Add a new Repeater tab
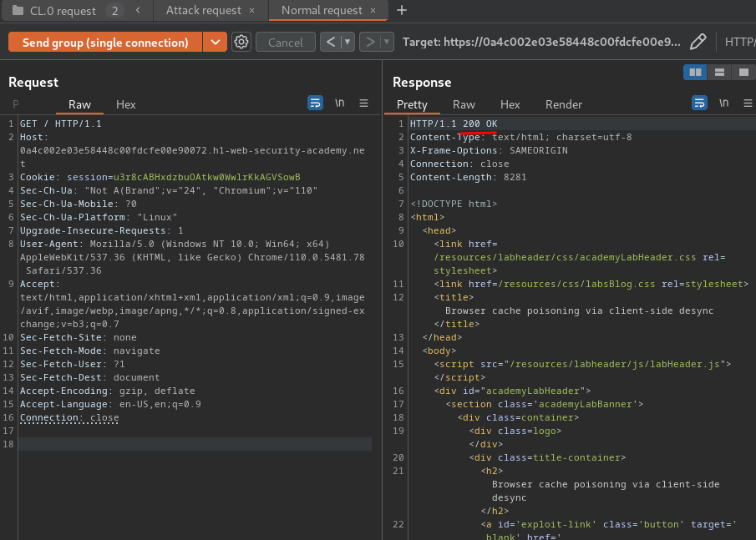This screenshot has width=756, height=540. tap(402, 10)
